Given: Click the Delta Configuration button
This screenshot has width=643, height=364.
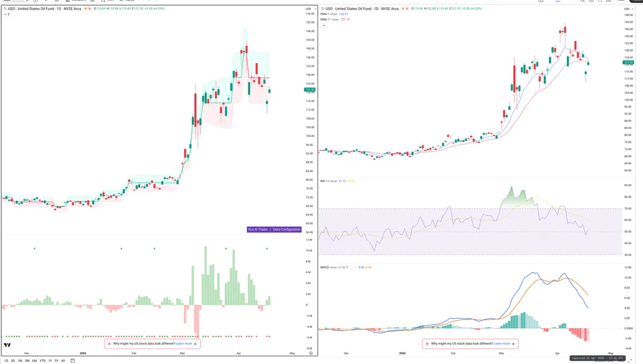Looking at the screenshot, I should click(x=287, y=229).
